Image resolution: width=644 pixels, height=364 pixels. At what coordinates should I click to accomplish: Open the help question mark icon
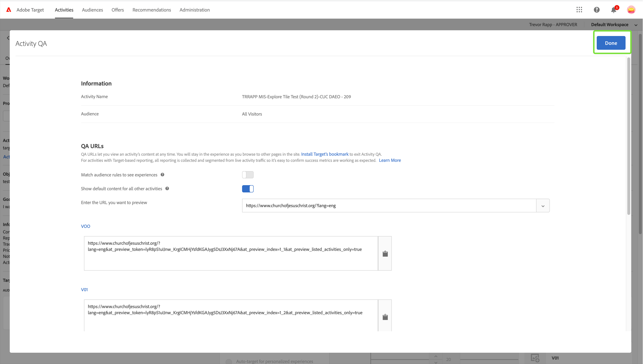597,10
